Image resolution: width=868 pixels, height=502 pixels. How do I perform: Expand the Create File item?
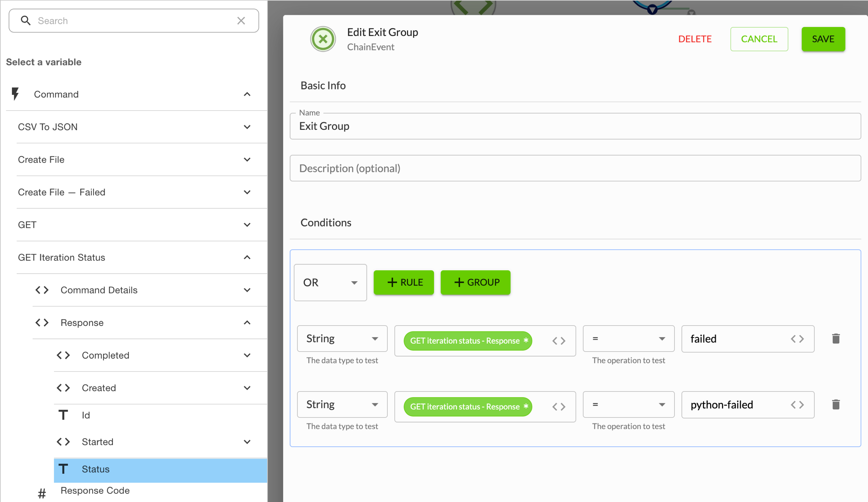click(247, 159)
